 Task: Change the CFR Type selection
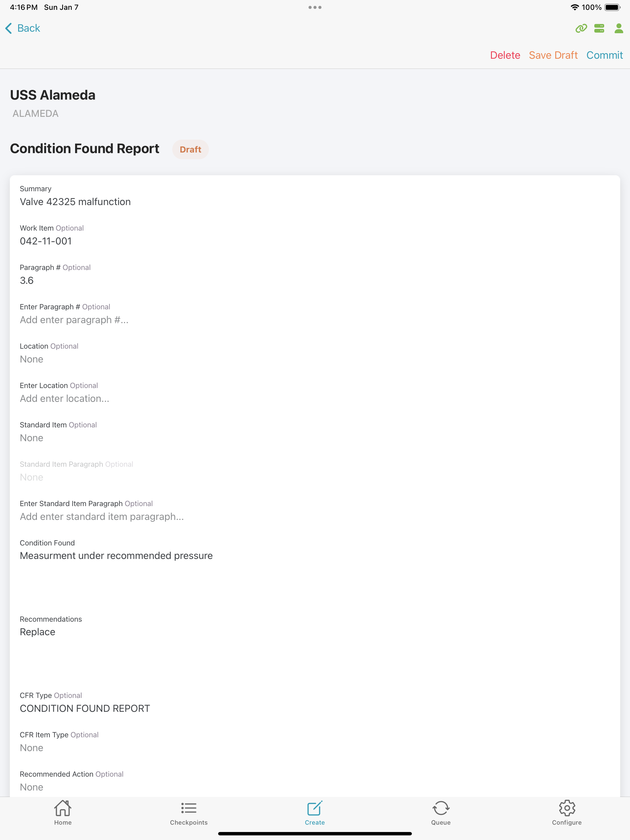85,708
